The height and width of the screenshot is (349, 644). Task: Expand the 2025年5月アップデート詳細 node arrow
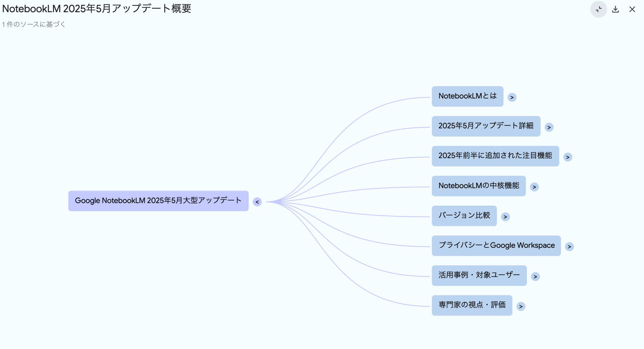[x=549, y=127]
